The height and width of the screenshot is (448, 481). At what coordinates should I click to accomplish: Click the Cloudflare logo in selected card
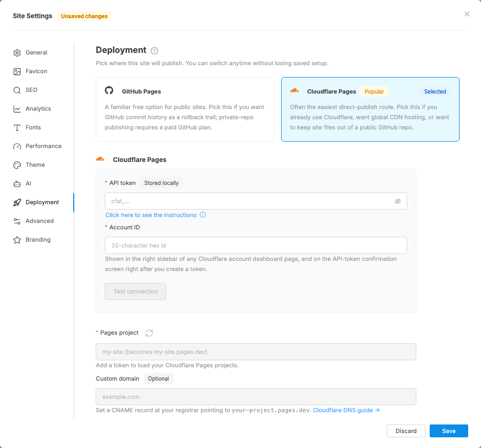294,90
